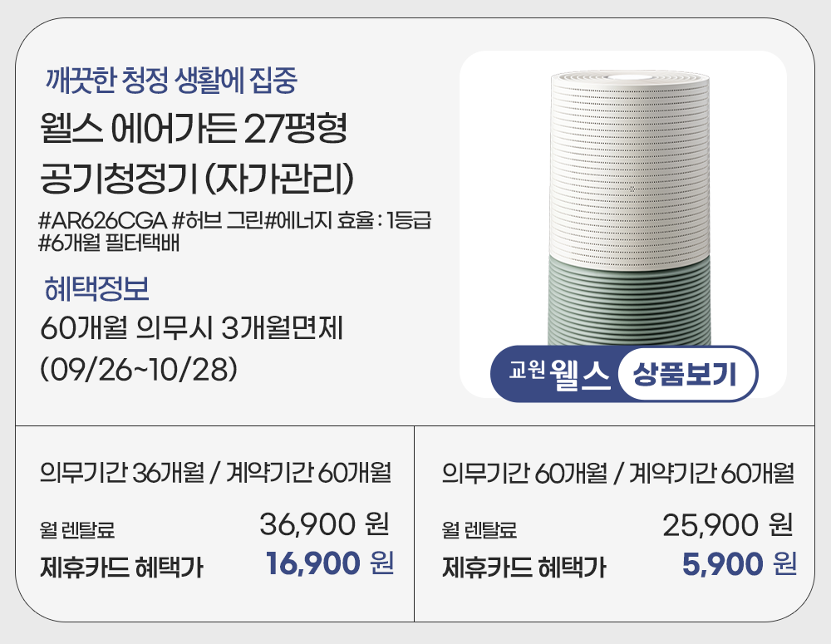Click the #AR626CGA model hashtag
The height and width of the screenshot is (644, 831).
[x=102, y=222]
